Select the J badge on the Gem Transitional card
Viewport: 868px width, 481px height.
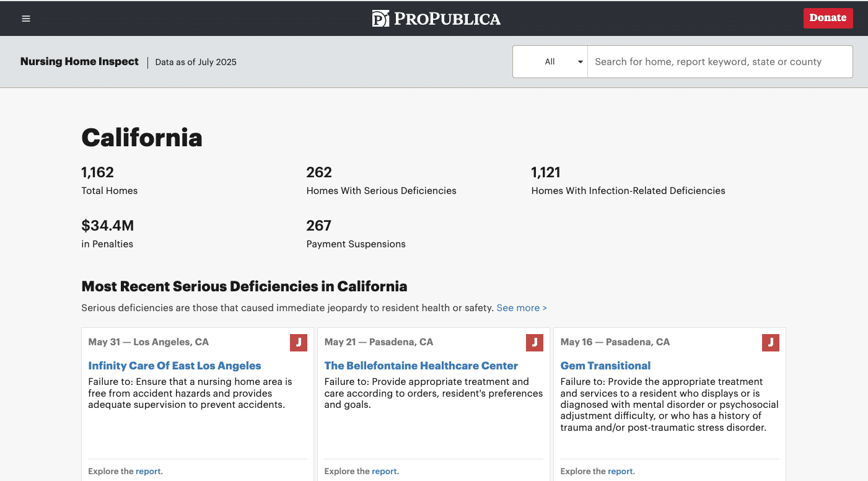[x=770, y=342]
